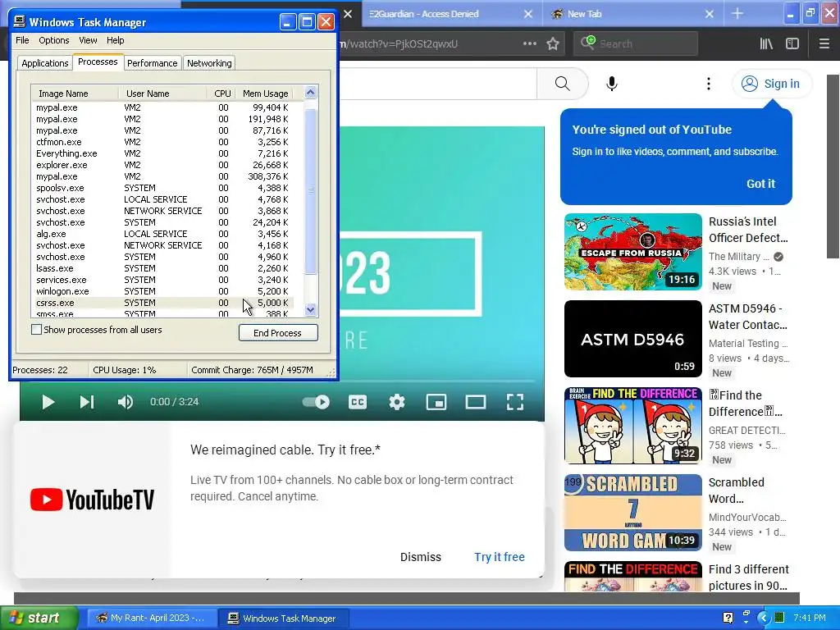The width and height of the screenshot is (840, 630).
Task: Open Task Manager Options menu
Action: click(53, 40)
